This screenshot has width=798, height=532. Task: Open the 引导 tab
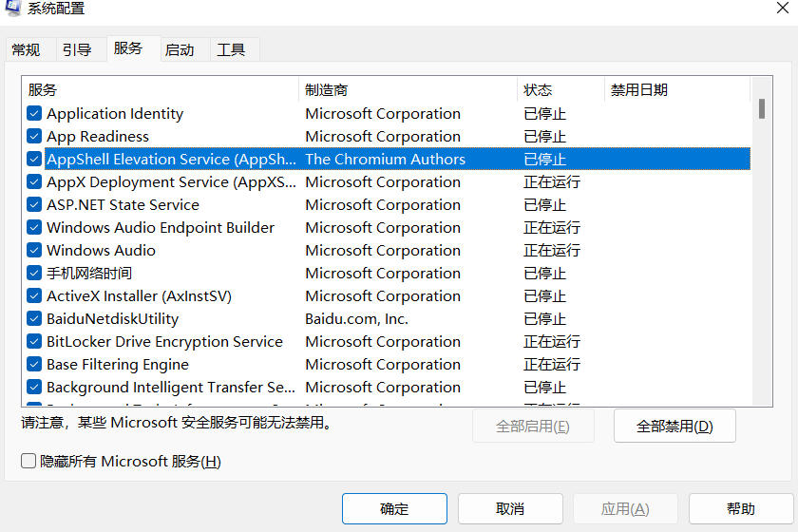click(x=77, y=50)
